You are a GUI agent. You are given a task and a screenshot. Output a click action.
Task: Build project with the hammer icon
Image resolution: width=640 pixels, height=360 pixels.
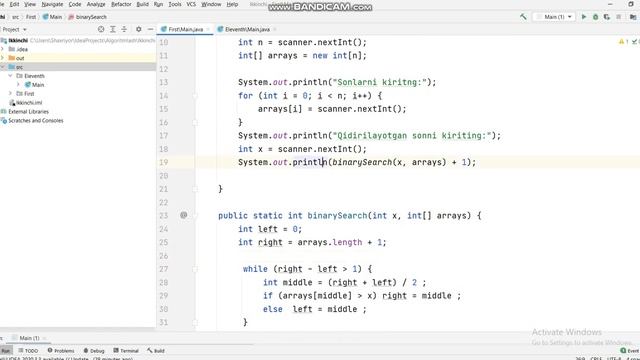click(523, 17)
